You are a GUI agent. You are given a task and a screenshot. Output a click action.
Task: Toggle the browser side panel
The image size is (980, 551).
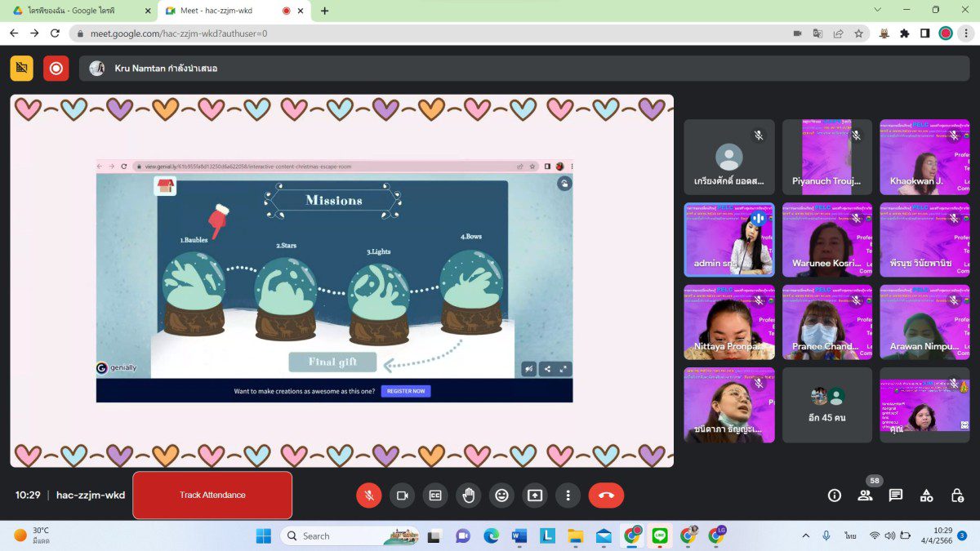pyautogui.click(x=925, y=33)
